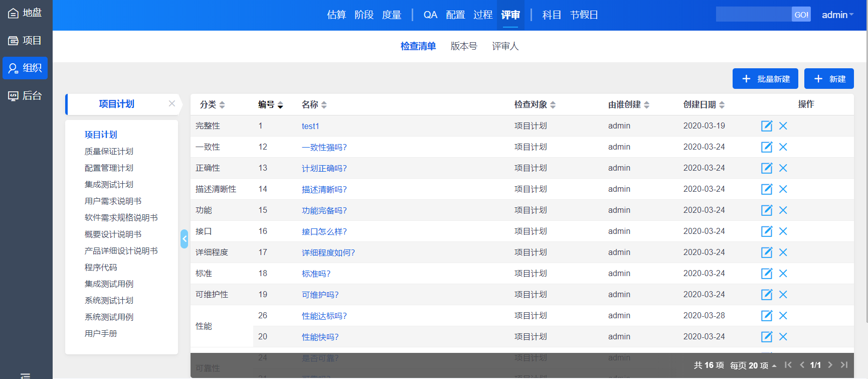Open the admin user dropdown
868x379 pixels.
[x=837, y=15]
